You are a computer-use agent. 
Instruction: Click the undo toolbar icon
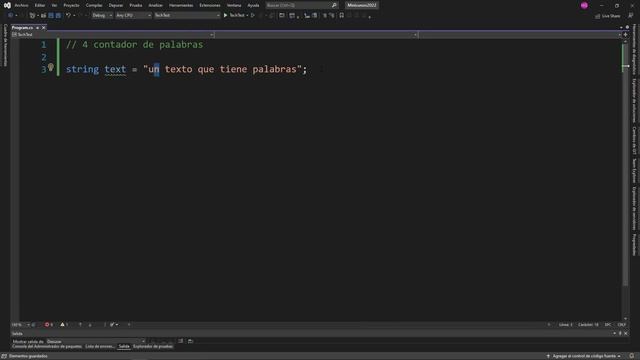click(x=68, y=16)
